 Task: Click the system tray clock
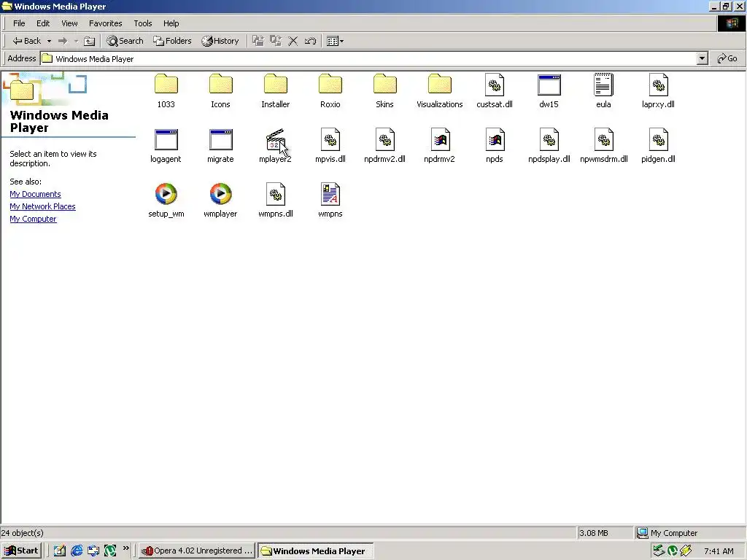719,551
